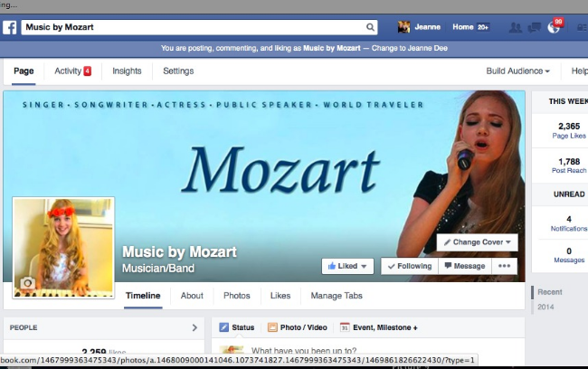
Task: Toggle the Following button
Action: click(x=410, y=266)
